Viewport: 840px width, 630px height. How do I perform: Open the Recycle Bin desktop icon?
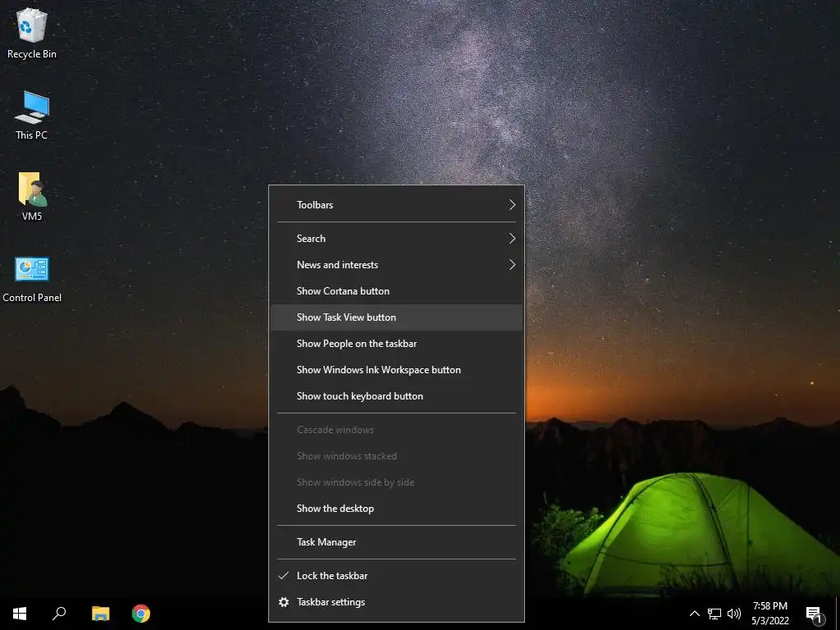point(32,33)
